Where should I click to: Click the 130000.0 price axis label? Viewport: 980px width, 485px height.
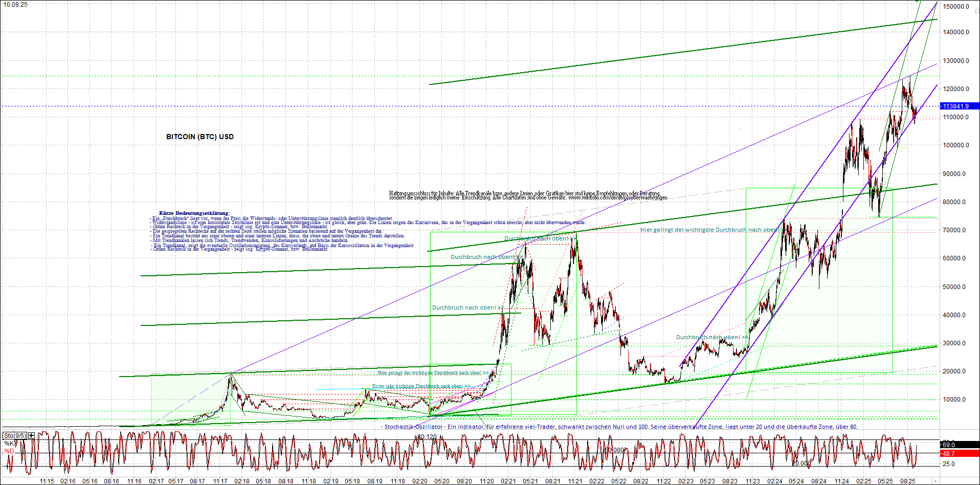pyautogui.click(x=956, y=61)
